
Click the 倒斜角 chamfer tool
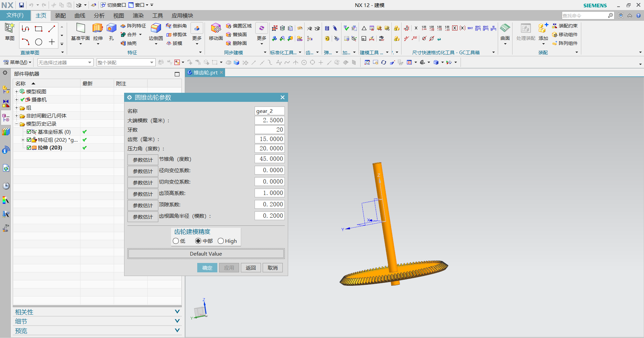176,26
